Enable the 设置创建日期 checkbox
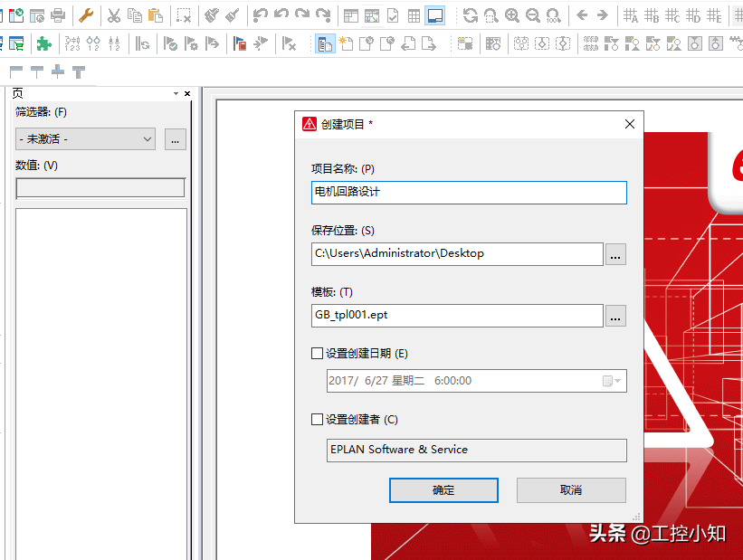The width and height of the screenshot is (743, 560). coord(317,354)
